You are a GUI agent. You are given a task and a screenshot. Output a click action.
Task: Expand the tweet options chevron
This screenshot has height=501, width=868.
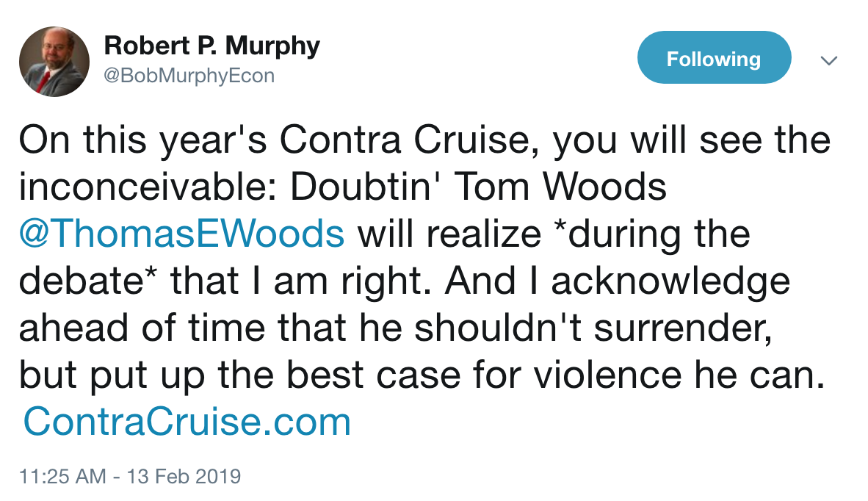(x=828, y=61)
